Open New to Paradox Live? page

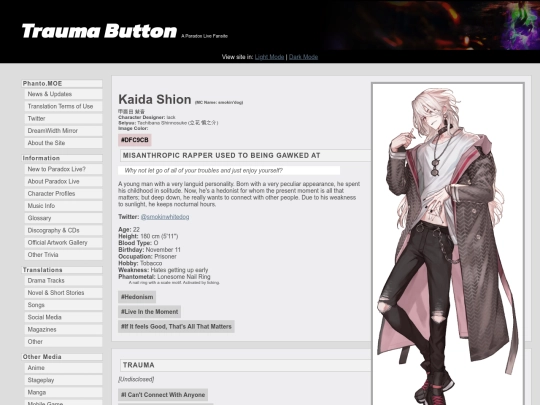[x=63, y=169]
